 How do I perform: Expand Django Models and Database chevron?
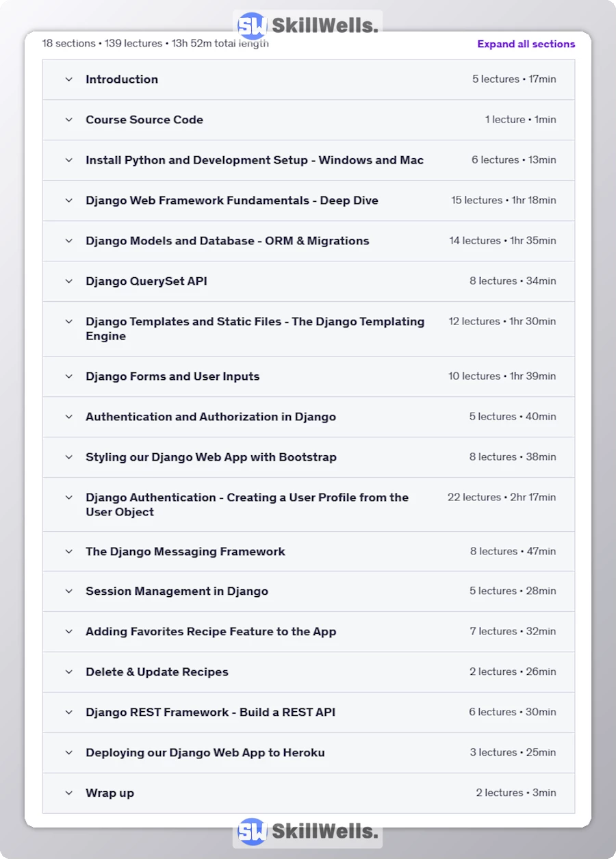tap(68, 241)
